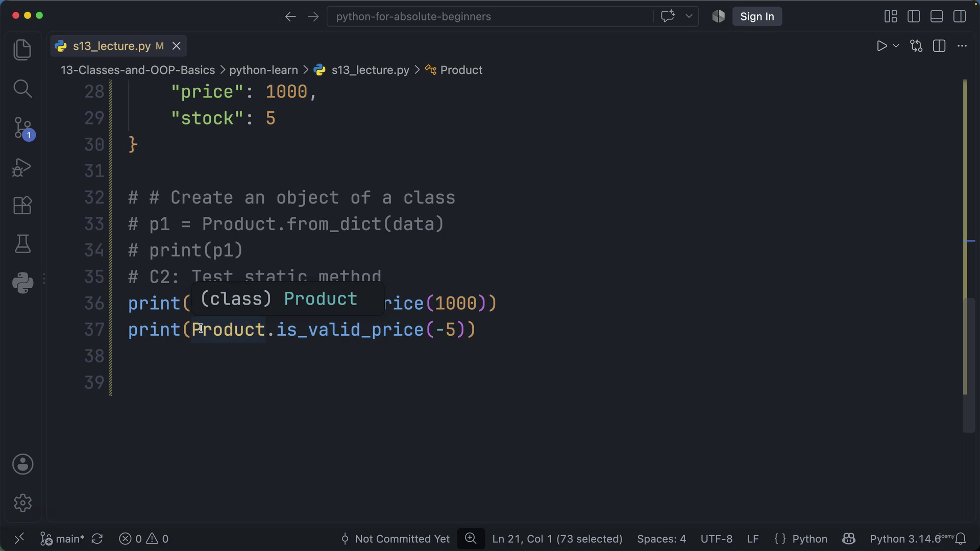This screenshot has width=980, height=551.
Task: Toggle the primary sidebar
Action: (914, 16)
